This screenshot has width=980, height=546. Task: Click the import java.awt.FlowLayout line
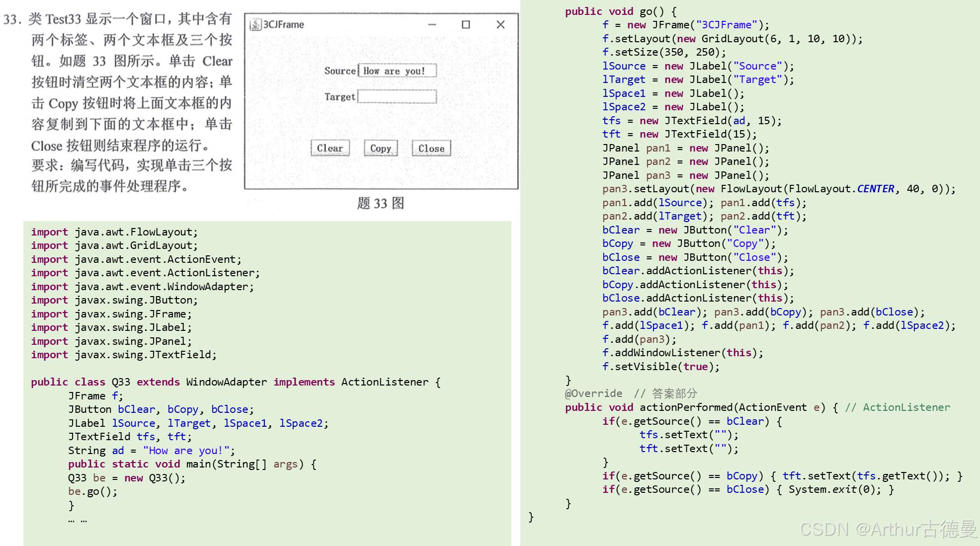coord(114,232)
